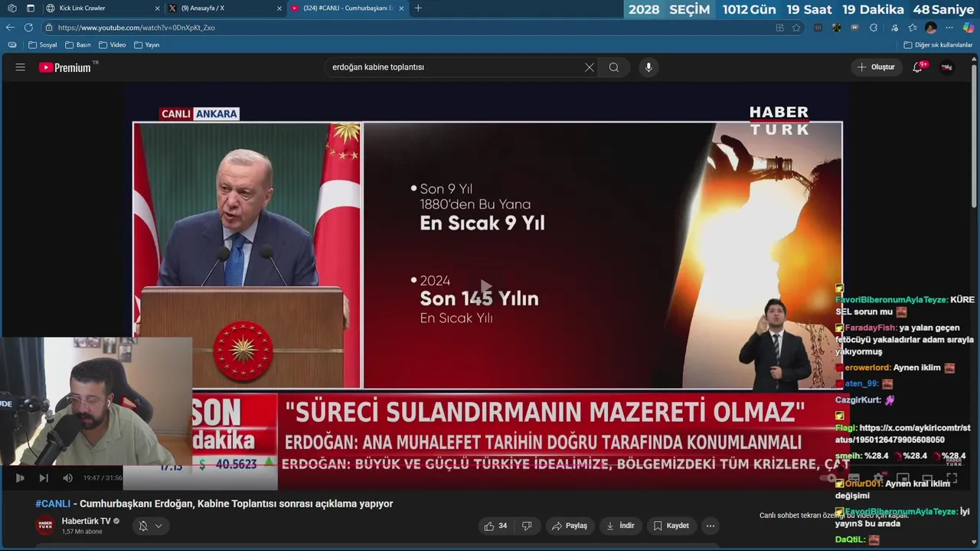Open the YouTube hamburger guide menu
The image size is (980, 551).
pos(20,67)
